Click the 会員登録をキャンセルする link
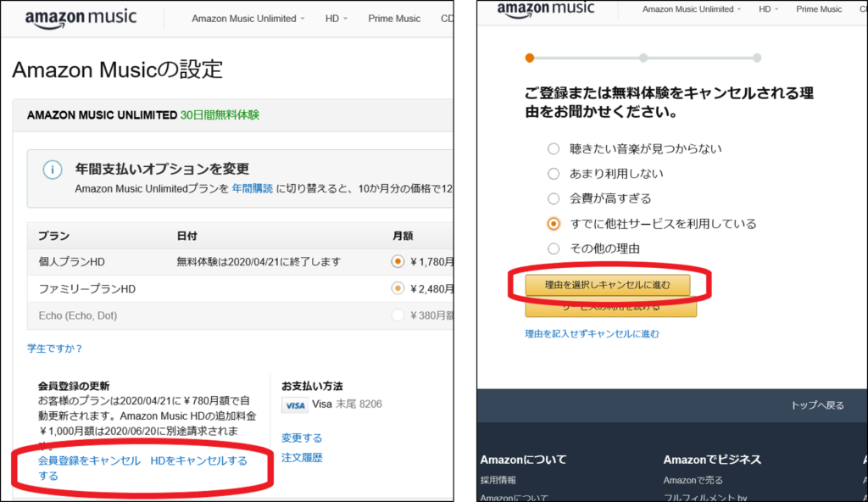This screenshot has height=502, width=868. click(89, 468)
